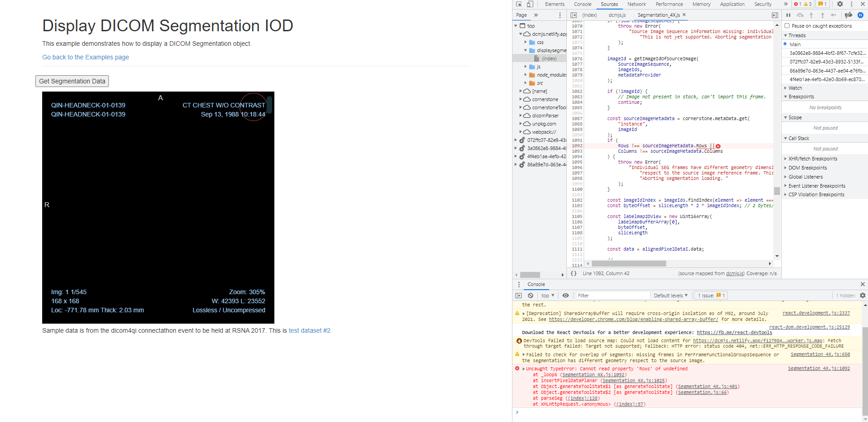868x422 pixels.
Task: Open the dcmjs.js file tab
Action: pos(617,15)
